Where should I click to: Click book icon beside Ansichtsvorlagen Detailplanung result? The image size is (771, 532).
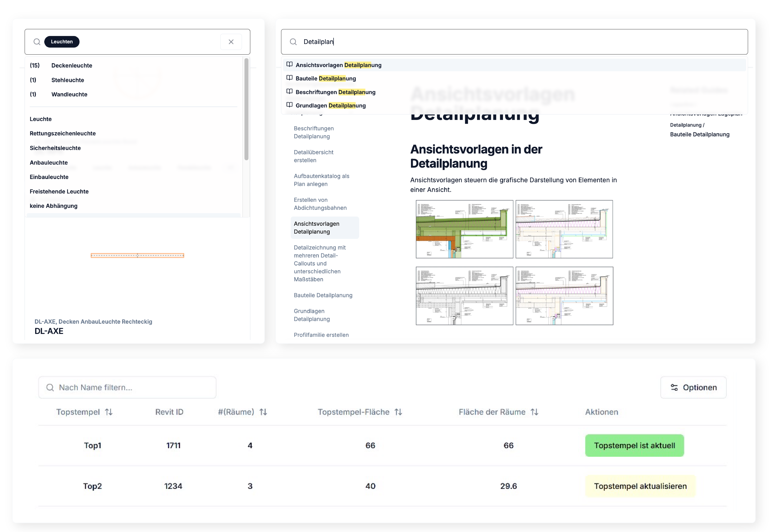[289, 65]
